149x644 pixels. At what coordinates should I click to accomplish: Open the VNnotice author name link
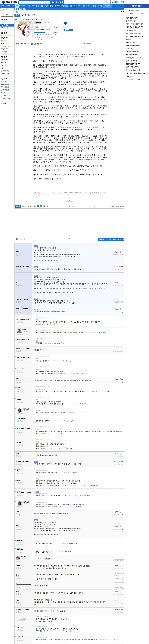pos(38,23)
